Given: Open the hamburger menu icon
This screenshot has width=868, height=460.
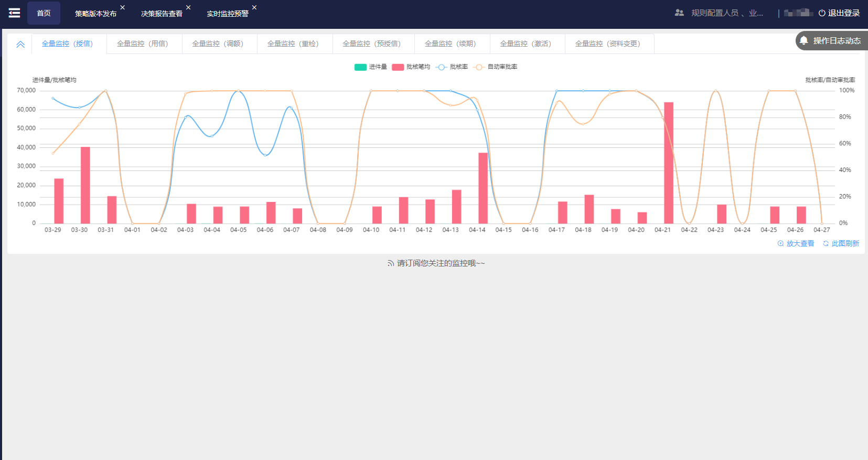Looking at the screenshot, I should 15,13.
